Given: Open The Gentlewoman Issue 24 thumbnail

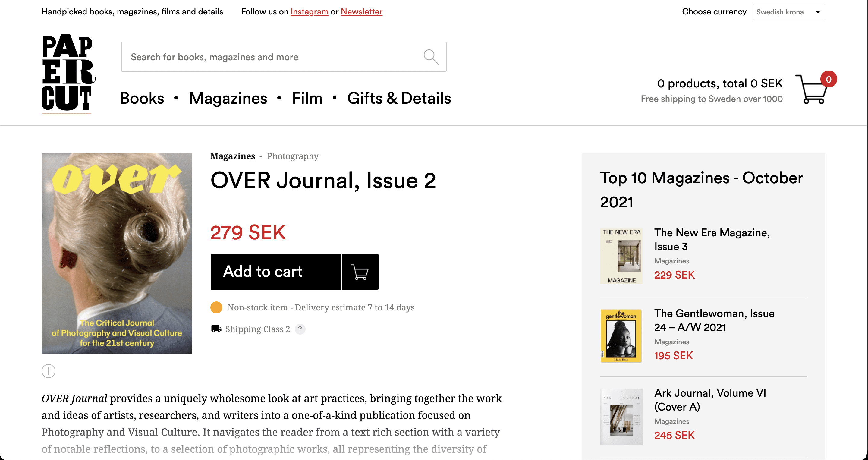Looking at the screenshot, I should click(621, 336).
